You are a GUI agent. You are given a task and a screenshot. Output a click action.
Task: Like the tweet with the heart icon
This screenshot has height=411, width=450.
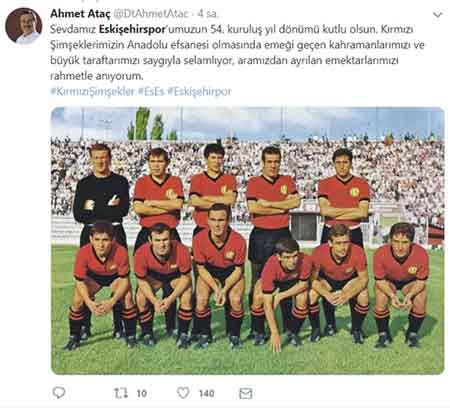pyautogui.click(x=183, y=393)
